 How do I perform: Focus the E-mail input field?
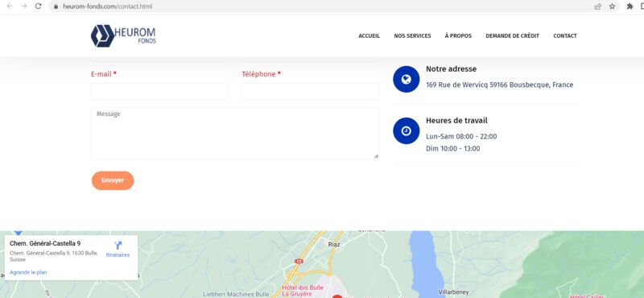tap(159, 91)
